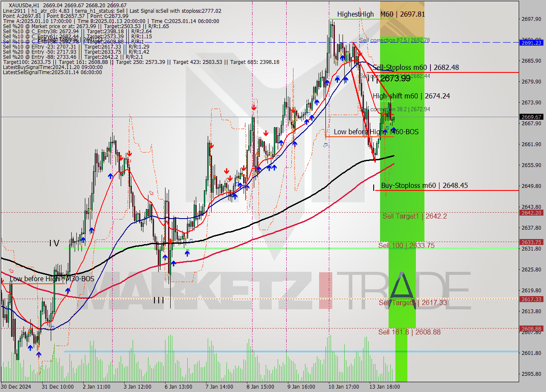Click the red 2617.33 price tag on the axis

pyautogui.click(x=531, y=299)
